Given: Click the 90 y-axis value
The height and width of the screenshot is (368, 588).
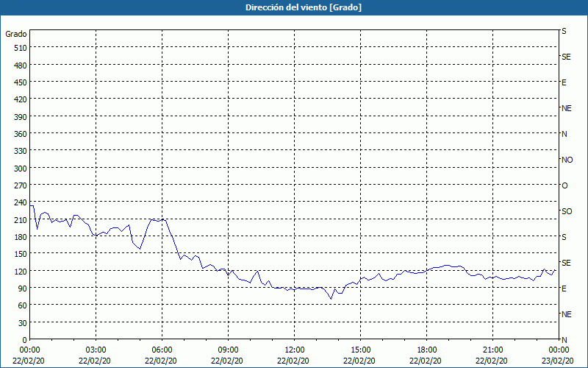Looking at the screenshot, I should tap(23, 289).
